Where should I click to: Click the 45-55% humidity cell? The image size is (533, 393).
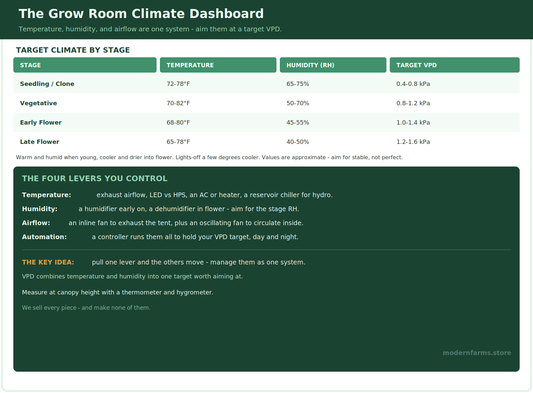297,122
